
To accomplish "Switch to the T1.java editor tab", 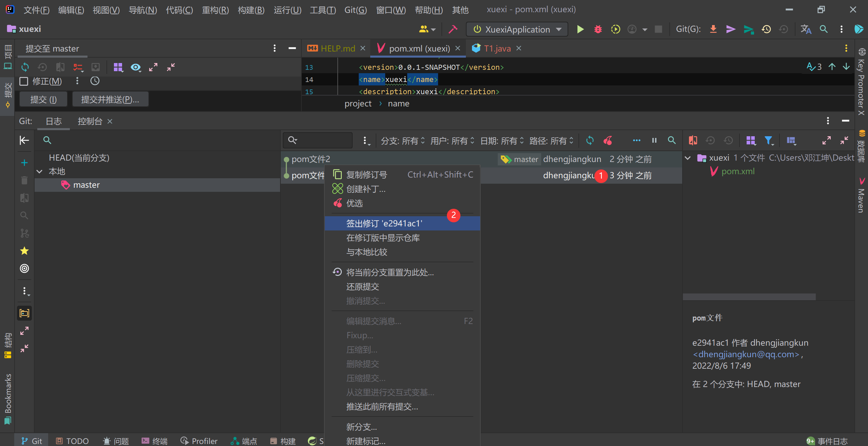I will coord(497,48).
